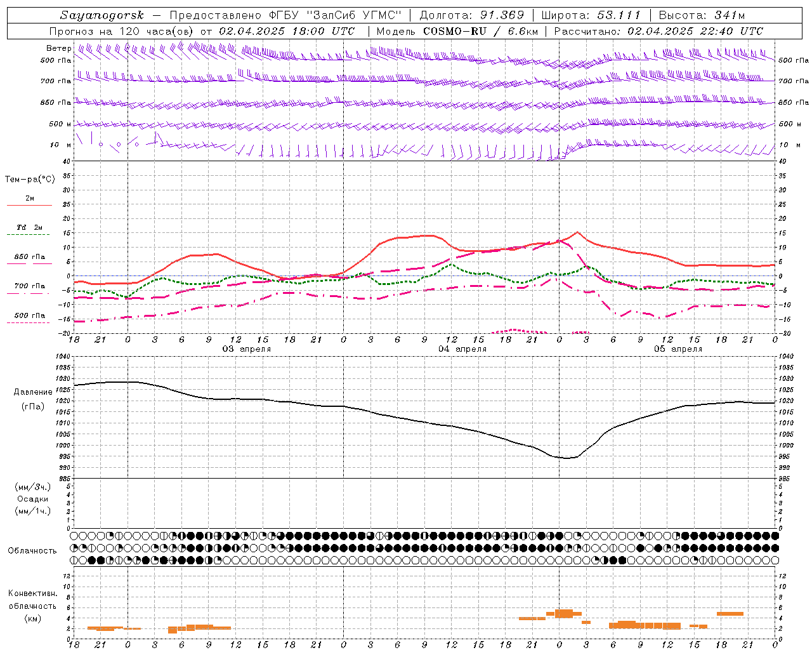Screen dimensions: 812x650
Task: Click the '05 апреля' date label
Action: 678,349
